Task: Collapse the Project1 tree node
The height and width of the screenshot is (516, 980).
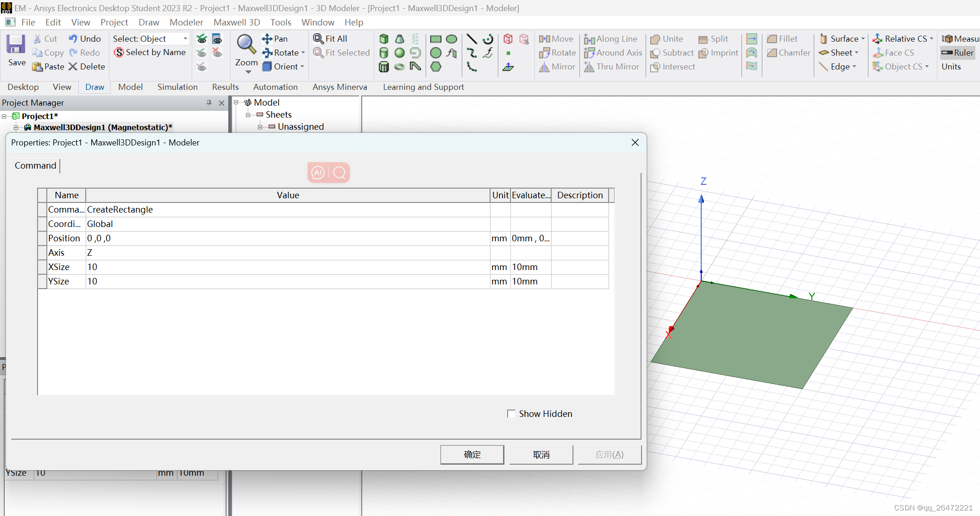Action: (4, 116)
